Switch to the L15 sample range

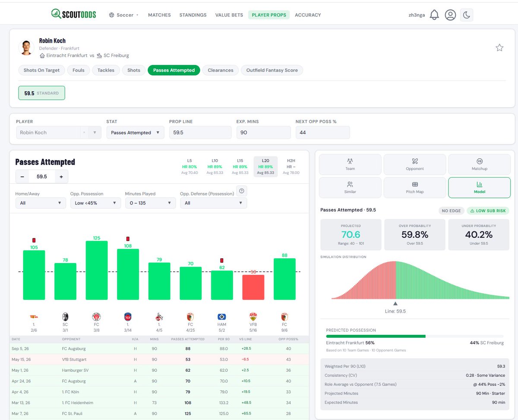point(240,166)
